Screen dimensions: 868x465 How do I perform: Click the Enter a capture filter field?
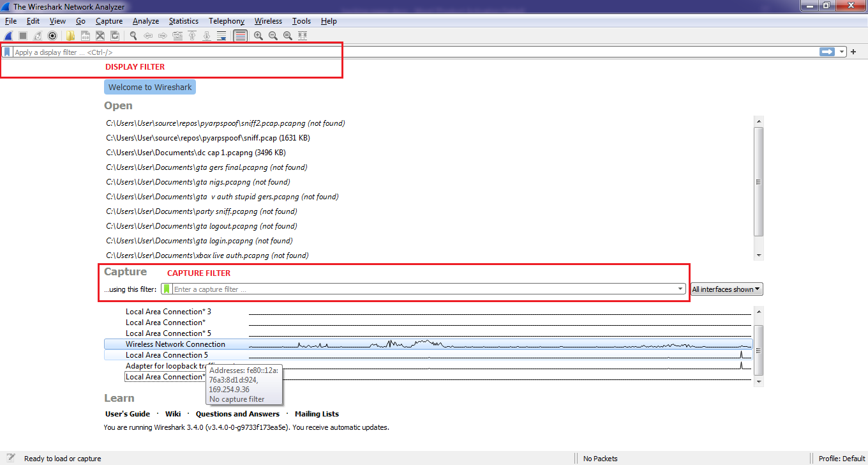tap(421, 289)
